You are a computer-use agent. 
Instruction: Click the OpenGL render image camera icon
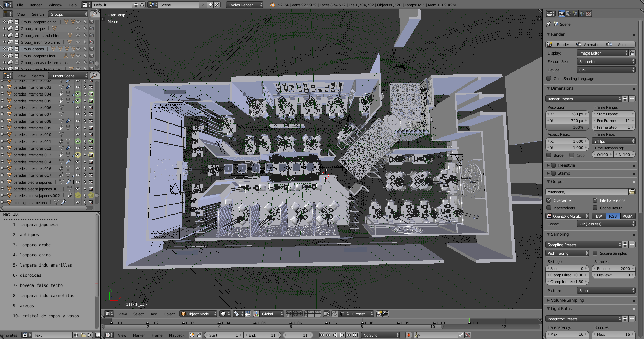click(x=379, y=314)
